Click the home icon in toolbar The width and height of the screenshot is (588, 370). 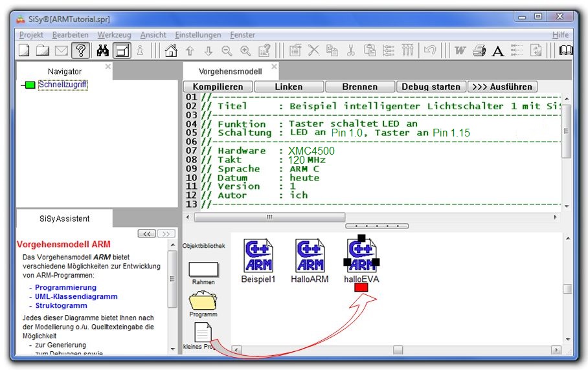coord(171,50)
